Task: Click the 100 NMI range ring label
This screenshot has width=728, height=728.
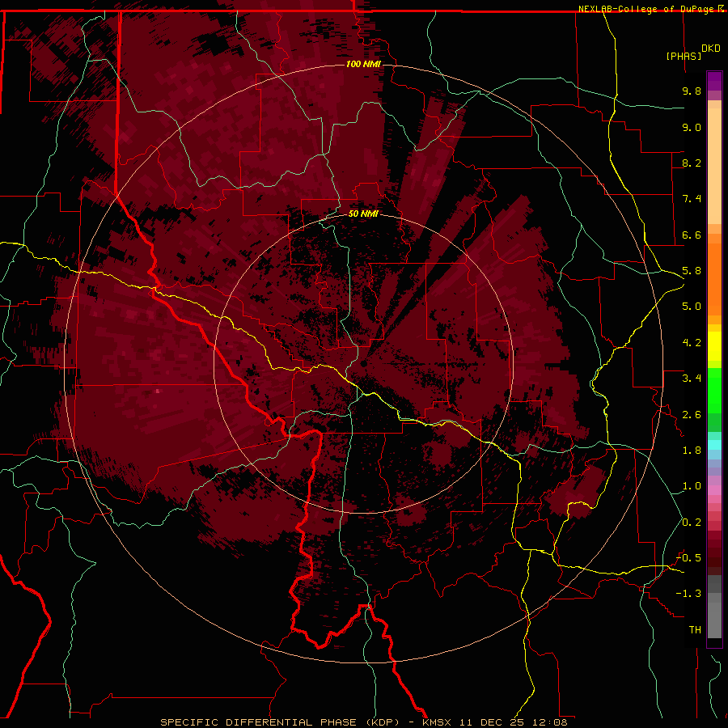Action: point(363,64)
